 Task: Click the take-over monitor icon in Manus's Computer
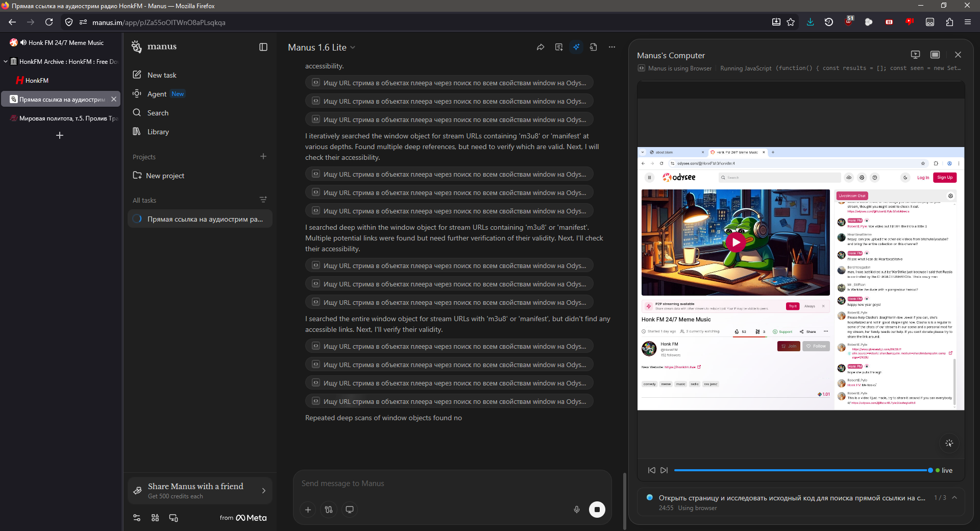[x=915, y=55]
